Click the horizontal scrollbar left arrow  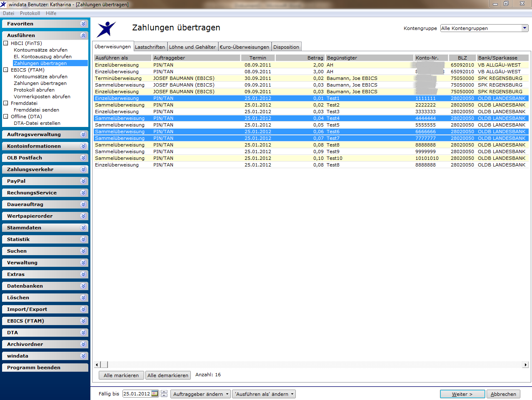[x=97, y=365]
